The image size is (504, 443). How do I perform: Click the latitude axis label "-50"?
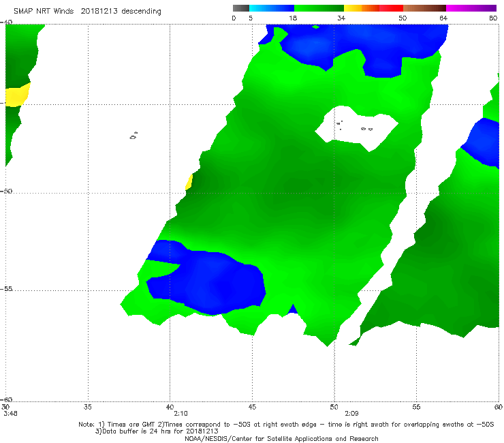6,191
